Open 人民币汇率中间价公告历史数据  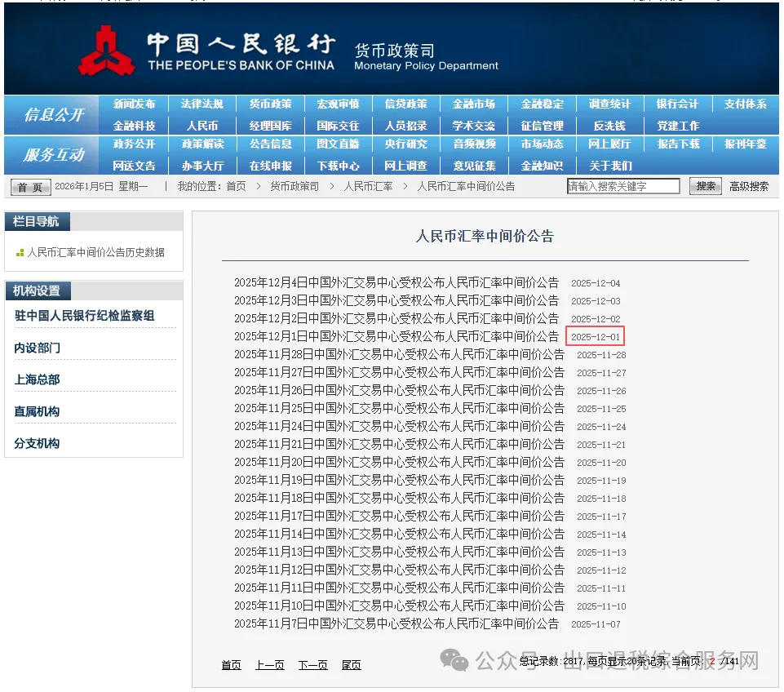click(96, 252)
